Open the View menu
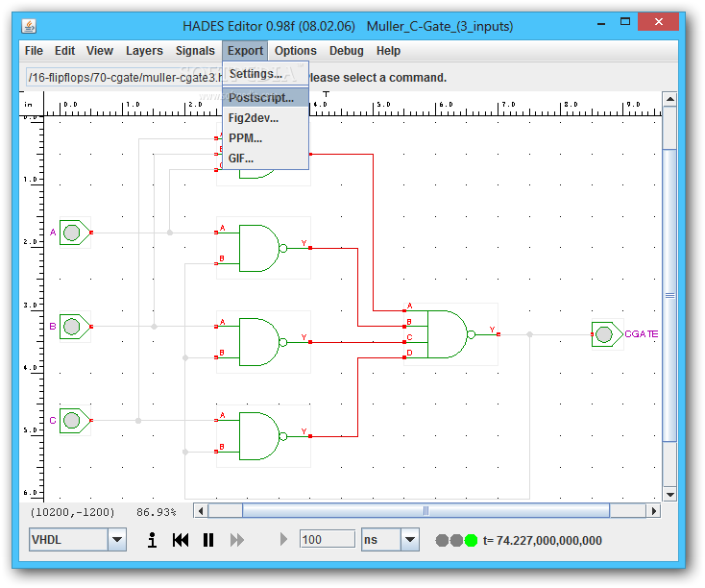This screenshot has height=588, width=705. click(99, 51)
